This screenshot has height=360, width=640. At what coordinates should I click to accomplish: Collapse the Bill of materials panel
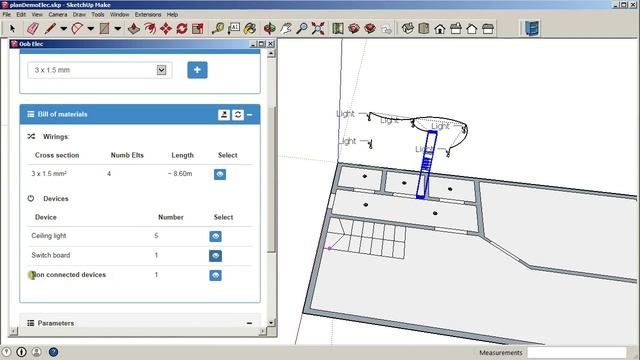point(250,115)
